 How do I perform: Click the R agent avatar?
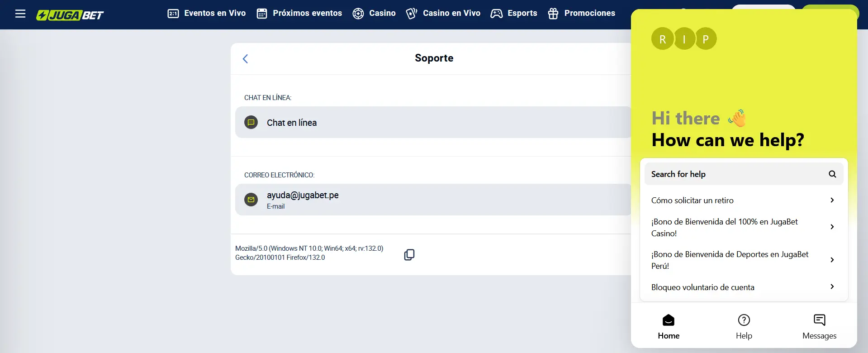pyautogui.click(x=663, y=39)
